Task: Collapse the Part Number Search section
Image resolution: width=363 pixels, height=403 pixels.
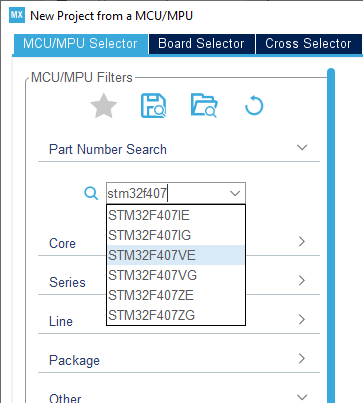Action: (x=302, y=147)
